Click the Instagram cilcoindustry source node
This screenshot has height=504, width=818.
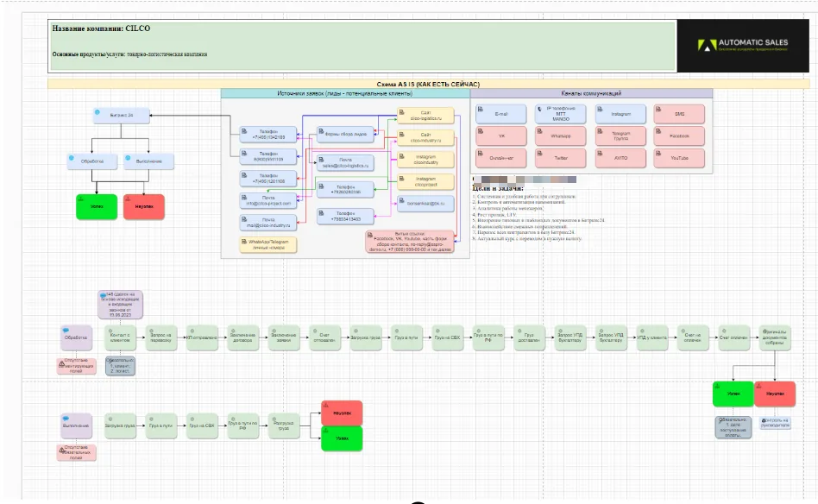(x=425, y=160)
